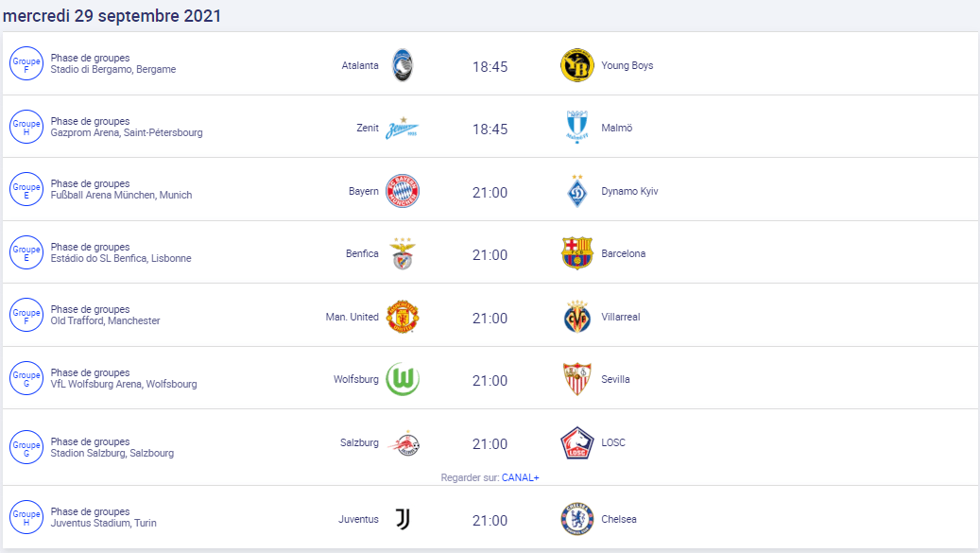Click the Young Boys club logo
Viewport: 980px width, 553px height.
[x=576, y=65]
